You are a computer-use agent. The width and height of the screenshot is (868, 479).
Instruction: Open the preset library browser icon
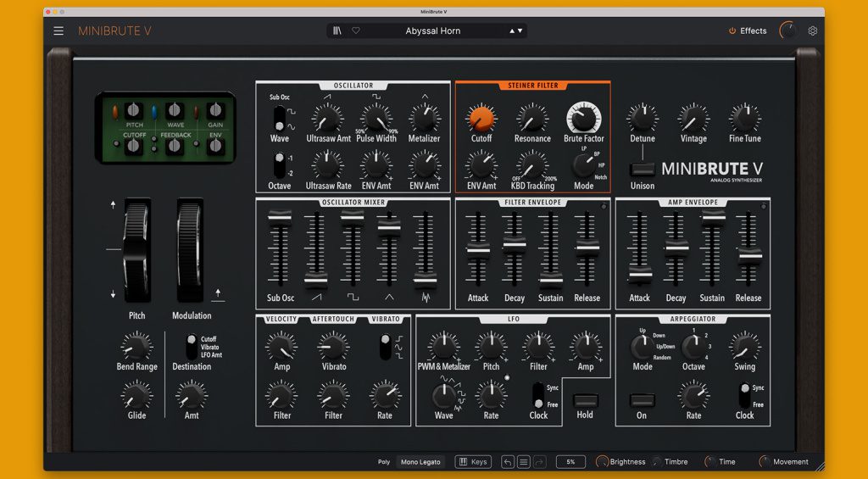337,31
